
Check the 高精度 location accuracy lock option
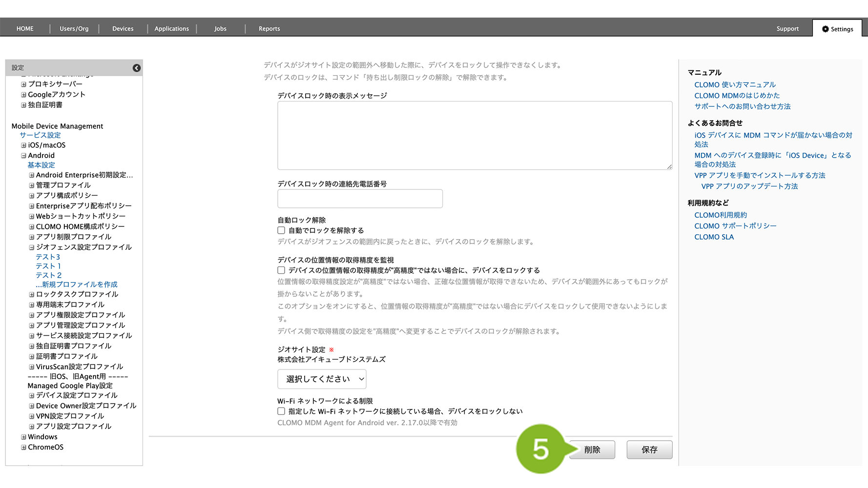[x=281, y=270]
